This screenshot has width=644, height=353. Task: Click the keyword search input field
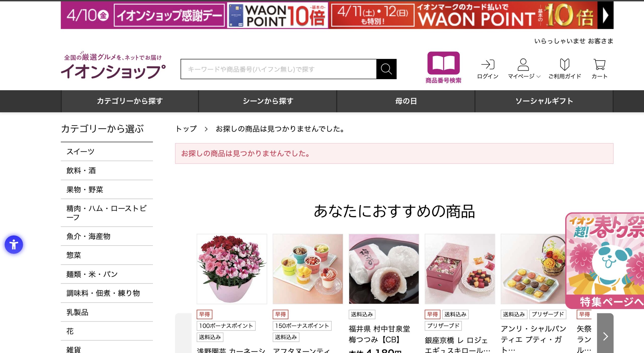278,69
